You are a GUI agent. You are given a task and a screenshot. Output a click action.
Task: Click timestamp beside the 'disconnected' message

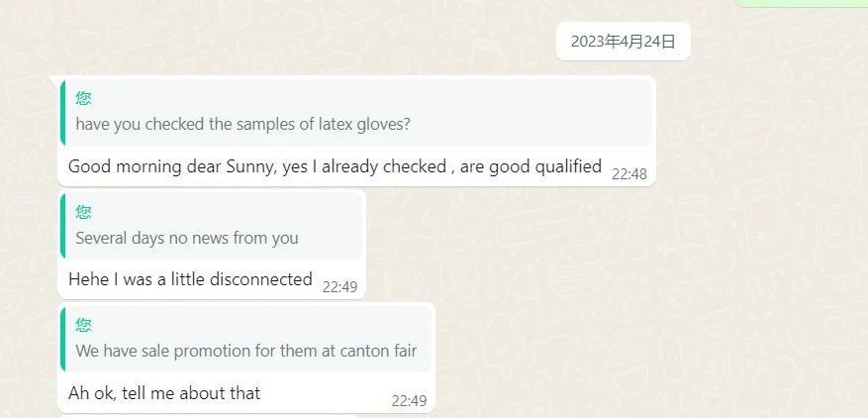(x=339, y=287)
